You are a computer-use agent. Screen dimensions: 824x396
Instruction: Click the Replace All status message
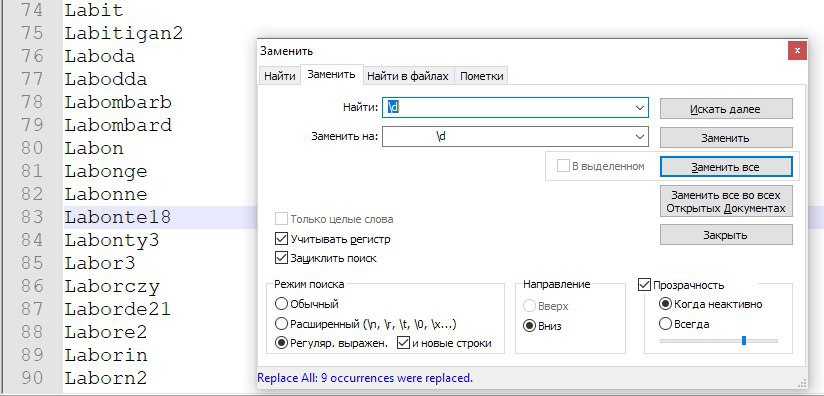pos(365,378)
